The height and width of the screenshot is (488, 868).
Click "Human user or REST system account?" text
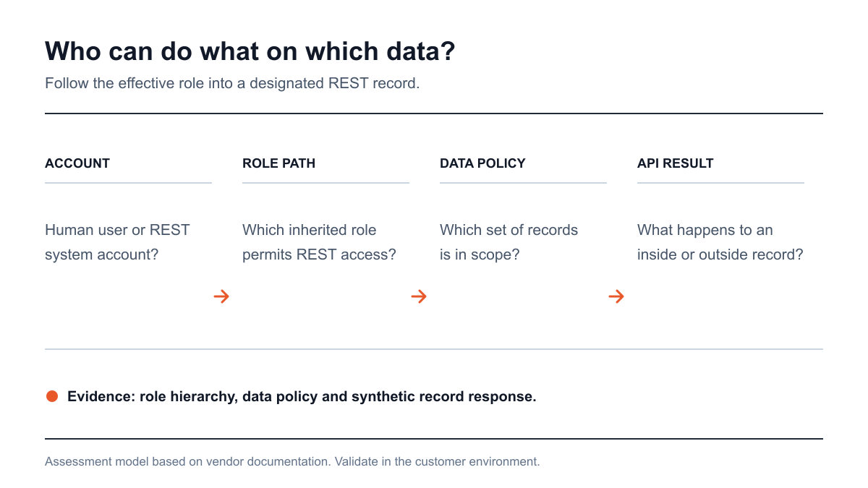click(x=117, y=242)
